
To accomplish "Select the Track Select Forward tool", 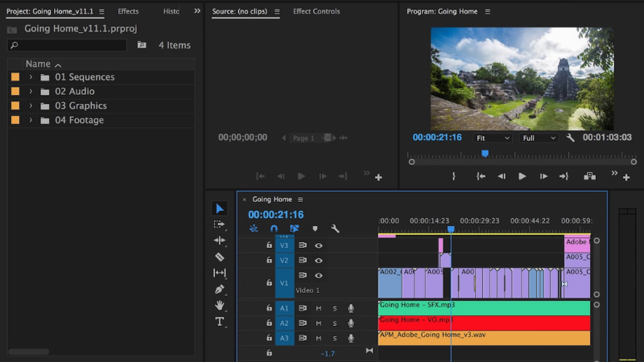I will pos(220,224).
